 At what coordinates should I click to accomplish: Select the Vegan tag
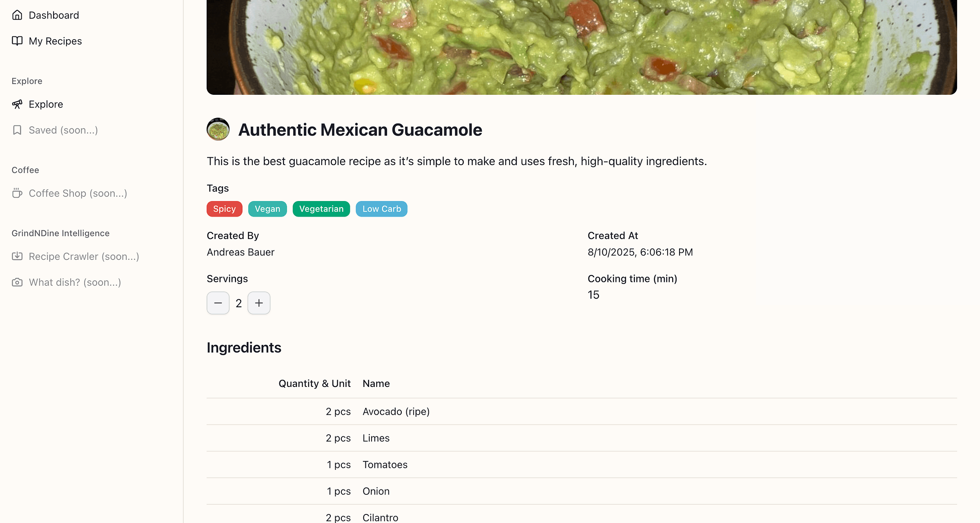coord(267,209)
